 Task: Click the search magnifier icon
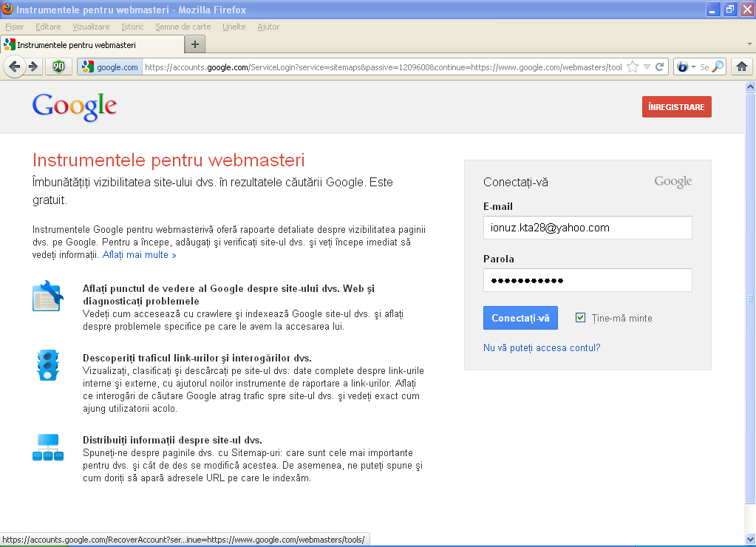(718, 67)
